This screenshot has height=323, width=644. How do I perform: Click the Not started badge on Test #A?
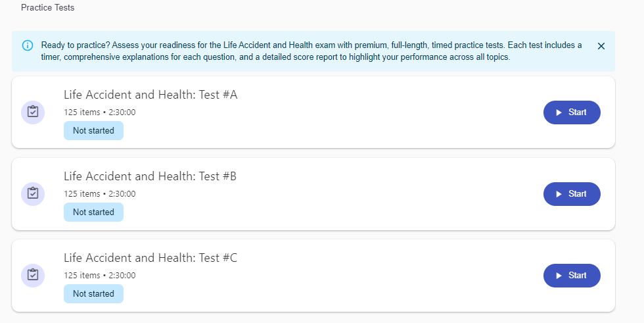tap(93, 131)
